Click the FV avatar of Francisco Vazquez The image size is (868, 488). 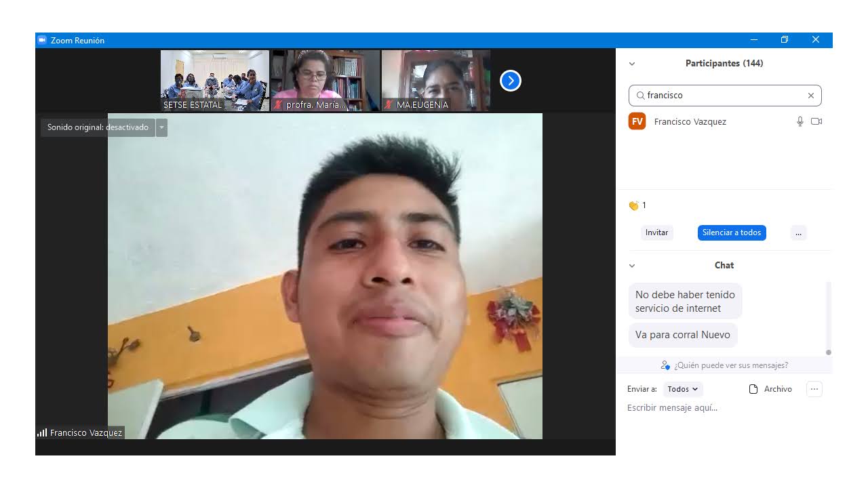(637, 121)
